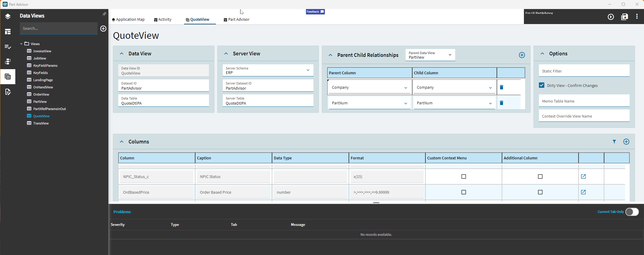Click the Static Filter input field
The height and width of the screenshot is (255, 644).
(x=584, y=71)
